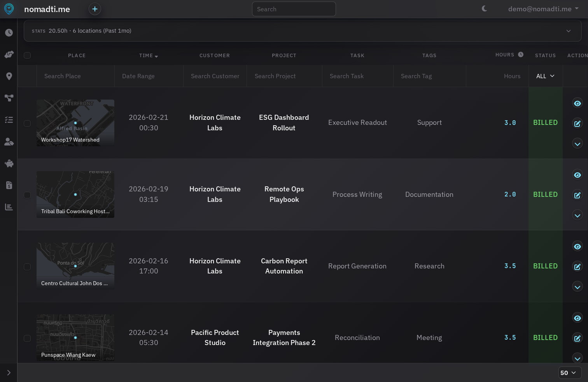Select all rows using the header checkbox
Image resolution: width=588 pixels, height=382 pixels.
click(27, 55)
